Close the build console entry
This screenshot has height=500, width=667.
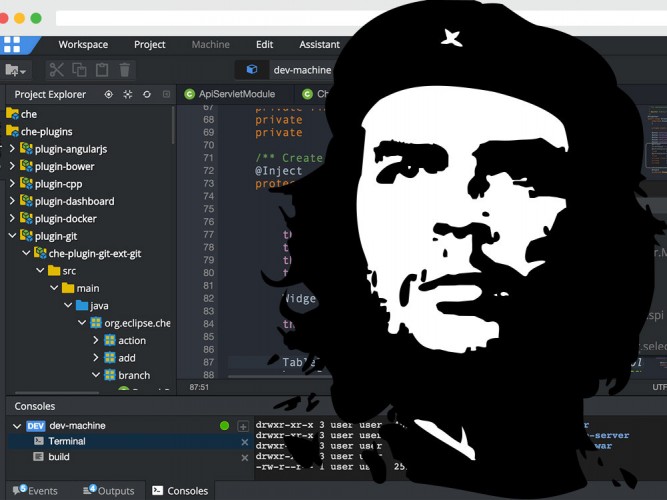(x=244, y=457)
